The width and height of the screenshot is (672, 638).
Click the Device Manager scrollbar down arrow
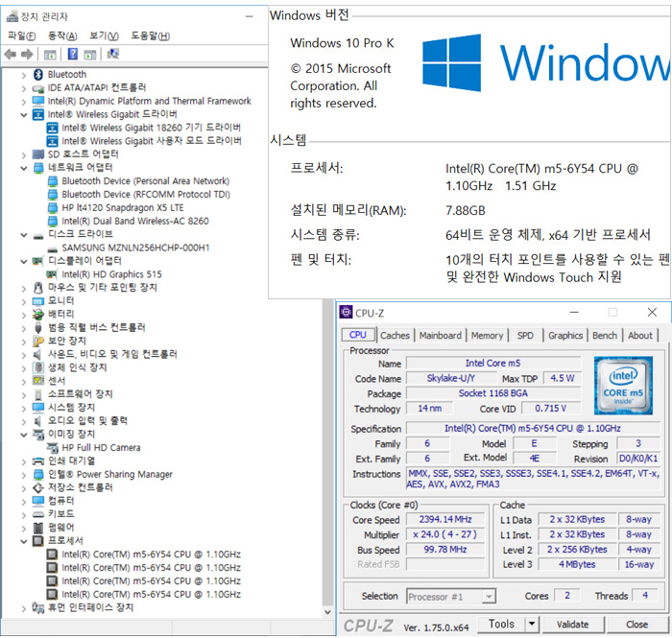tap(328, 612)
